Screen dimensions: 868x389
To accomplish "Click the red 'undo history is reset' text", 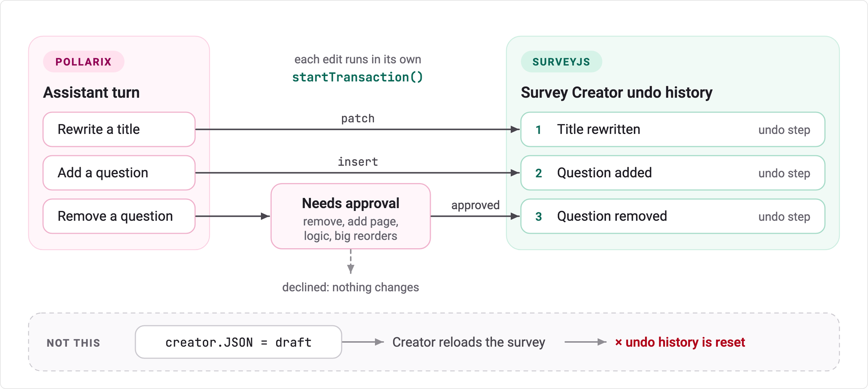I will 680,342.
